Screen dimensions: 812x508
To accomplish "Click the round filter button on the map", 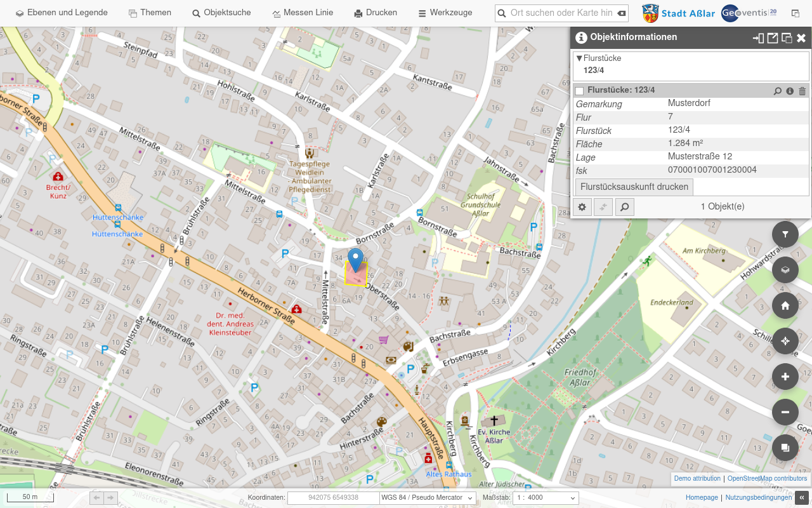I will [785, 234].
